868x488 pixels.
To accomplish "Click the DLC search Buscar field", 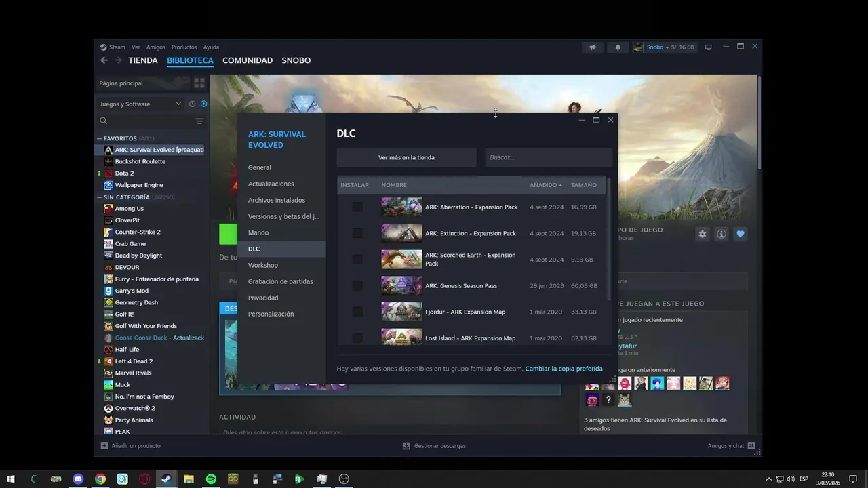I will pyautogui.click(x=549, y=157).
